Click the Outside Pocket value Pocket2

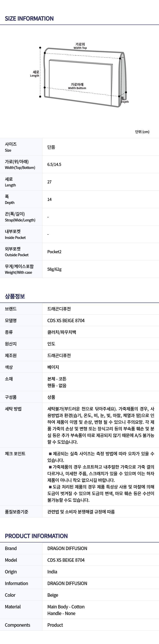[54, 252]
